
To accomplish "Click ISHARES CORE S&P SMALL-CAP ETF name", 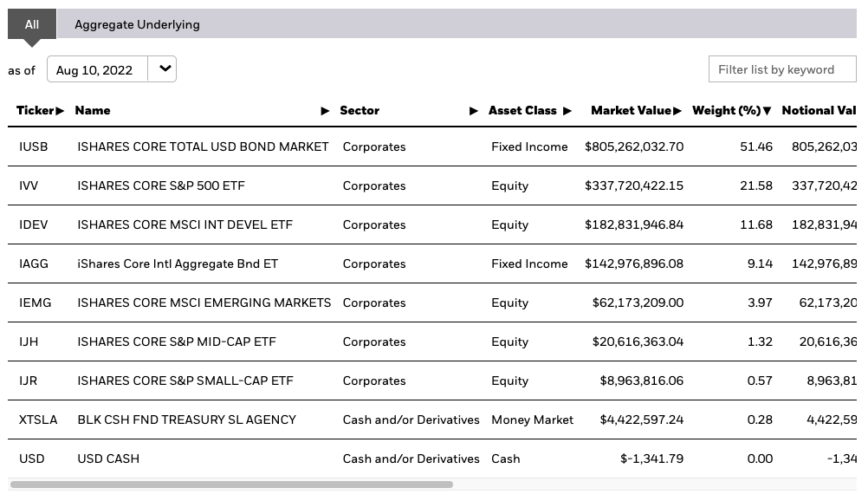I will click(x=185, y=381).
